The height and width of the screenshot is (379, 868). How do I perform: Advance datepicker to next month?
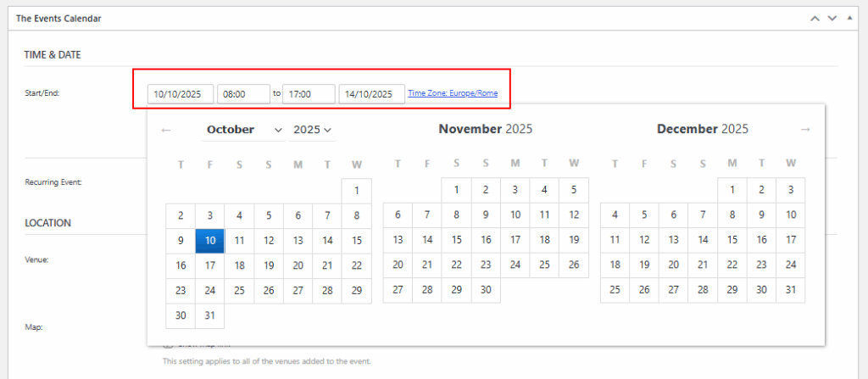pos(805,130)
